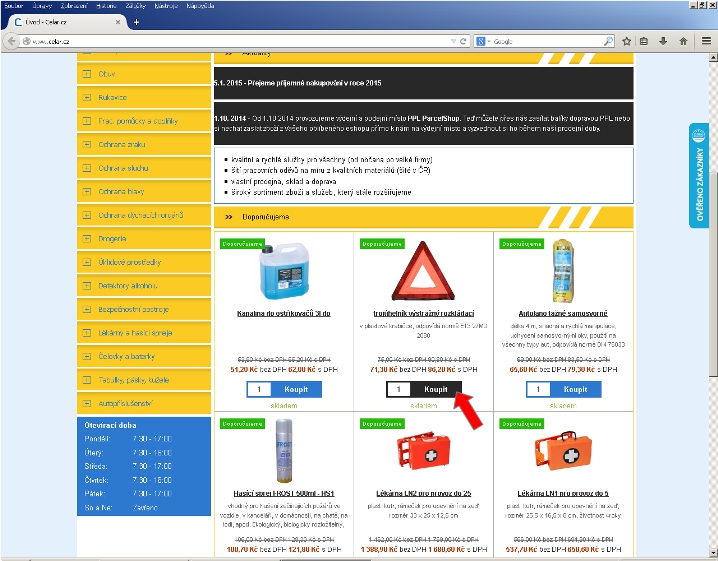This screenshot has width=718, height=561.
Task: Buy the tow rope with Koupit
Action: click(x=576, y=389)
